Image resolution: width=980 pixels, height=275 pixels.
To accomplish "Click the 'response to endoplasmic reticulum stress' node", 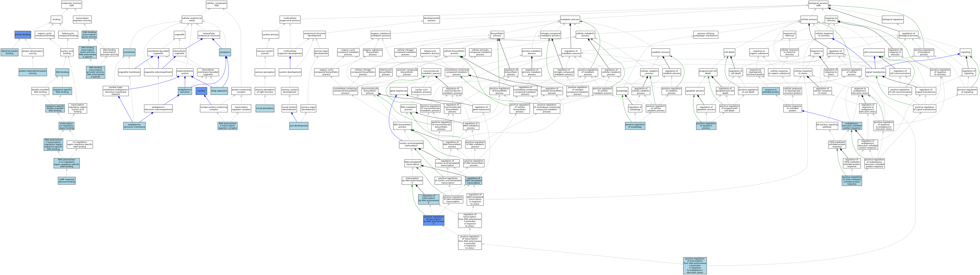I will coord(860,91).
